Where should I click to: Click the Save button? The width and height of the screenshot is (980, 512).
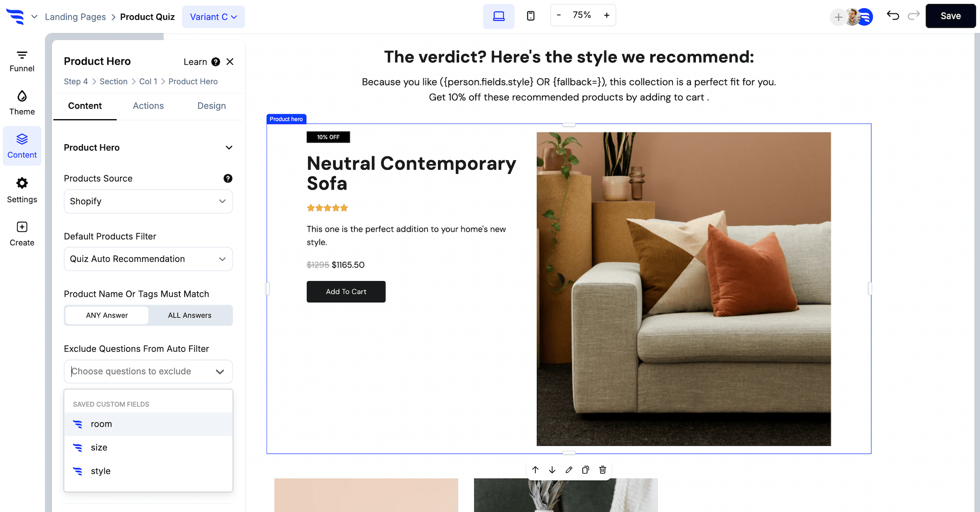tap(951, 16)
